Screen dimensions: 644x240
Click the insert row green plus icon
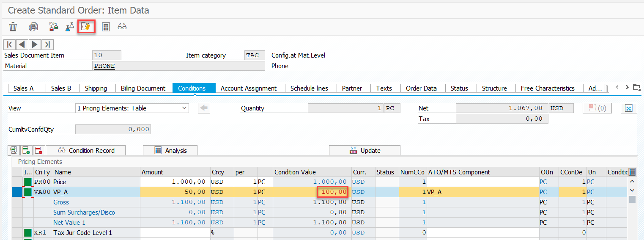pyautogui.click(x=26, y=150)
